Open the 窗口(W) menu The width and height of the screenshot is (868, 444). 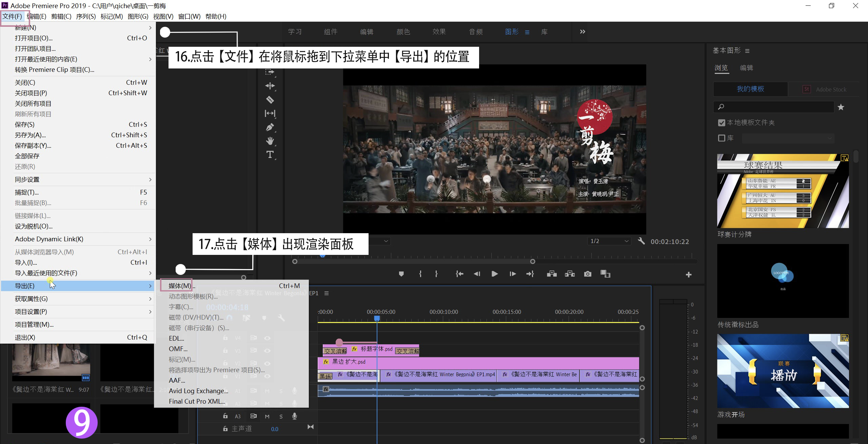tap(189, 16)
